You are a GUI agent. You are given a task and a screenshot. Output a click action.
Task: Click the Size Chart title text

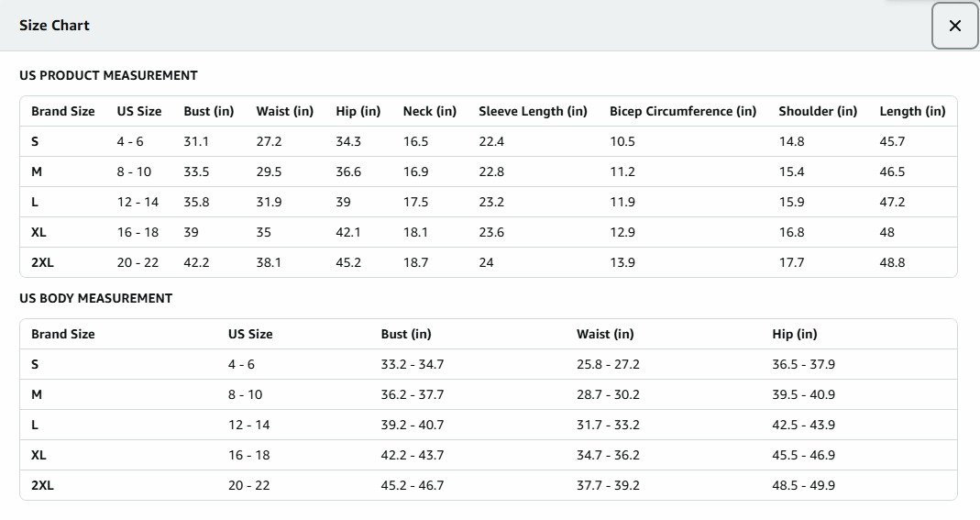54,26
